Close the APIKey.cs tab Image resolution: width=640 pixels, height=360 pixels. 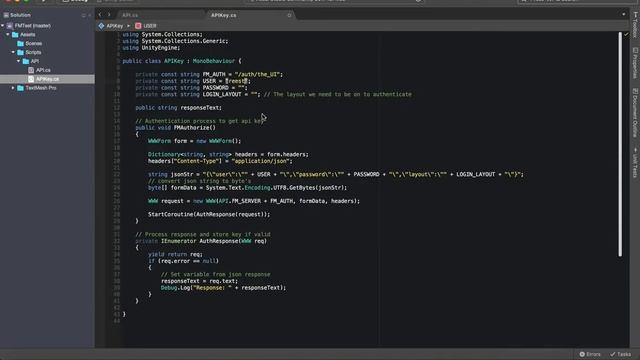point(289,16)
